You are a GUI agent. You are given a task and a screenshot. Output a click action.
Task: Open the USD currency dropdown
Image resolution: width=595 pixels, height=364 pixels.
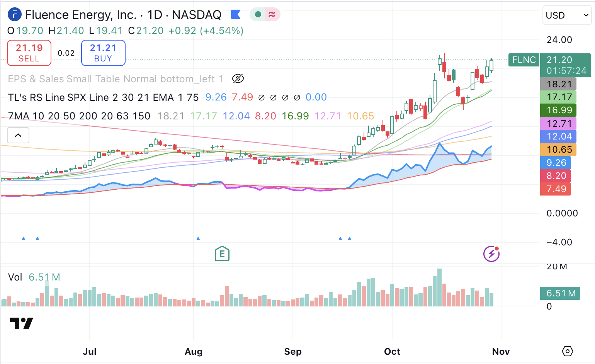tap(567, 15)
